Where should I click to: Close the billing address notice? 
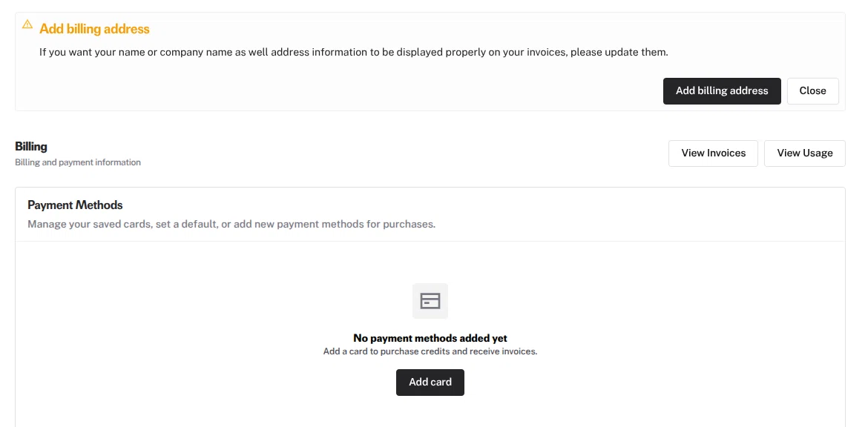pos(812,90)
